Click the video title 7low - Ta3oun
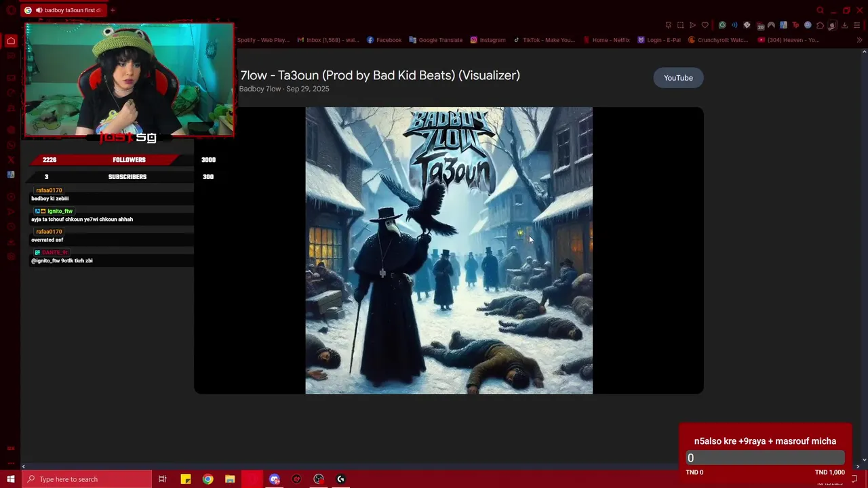This screenshot has height=488, width=868. pos(380,75)
